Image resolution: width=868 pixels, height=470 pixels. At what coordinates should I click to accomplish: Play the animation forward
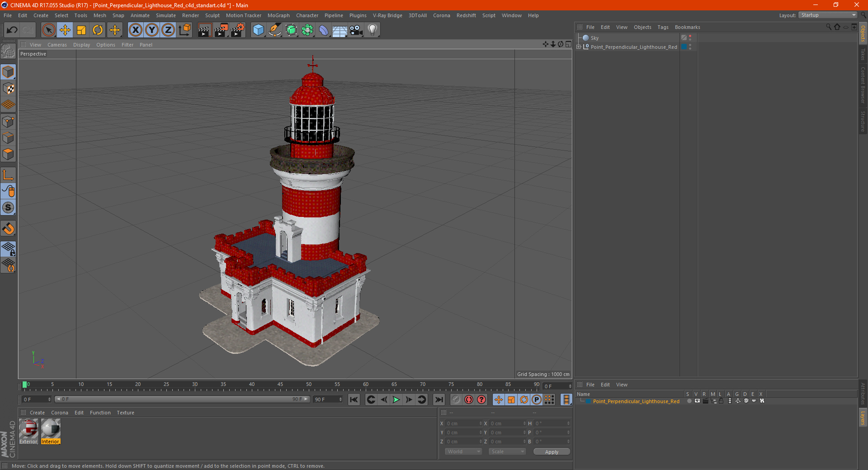[396, 399]
